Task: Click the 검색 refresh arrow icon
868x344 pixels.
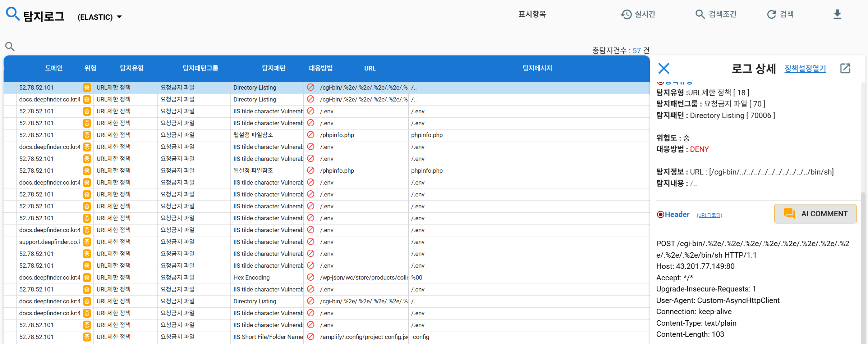Action: click(x=771, y=14)
